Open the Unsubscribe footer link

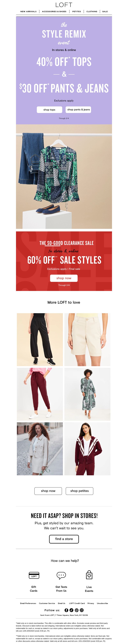pyautogui.click(x=103, y=603)
